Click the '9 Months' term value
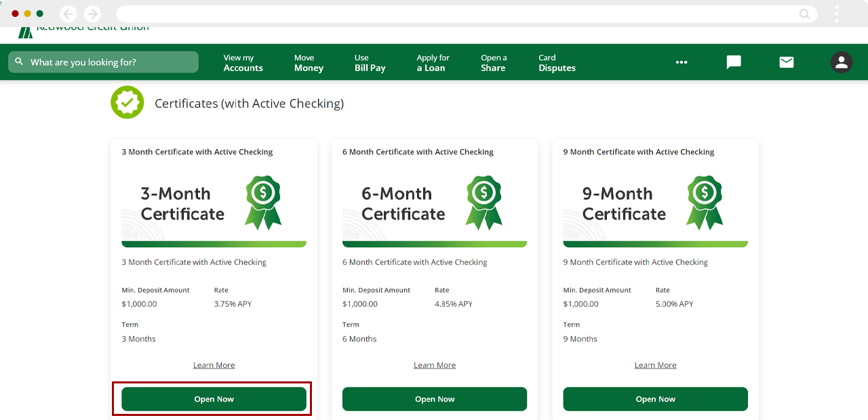Viewport: 868px width, 420px height. click(x=580, y=339)
